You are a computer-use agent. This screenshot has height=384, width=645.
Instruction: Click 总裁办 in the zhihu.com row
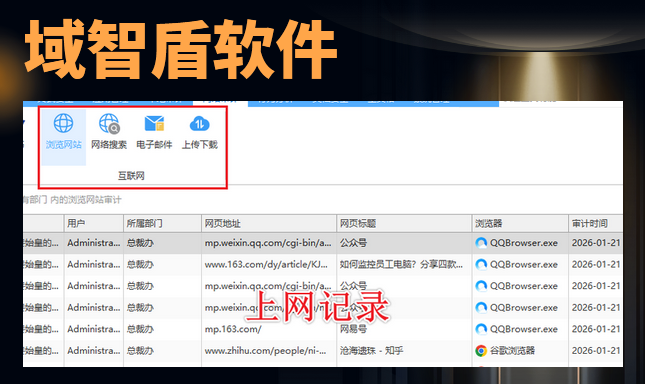click(140, 351)
